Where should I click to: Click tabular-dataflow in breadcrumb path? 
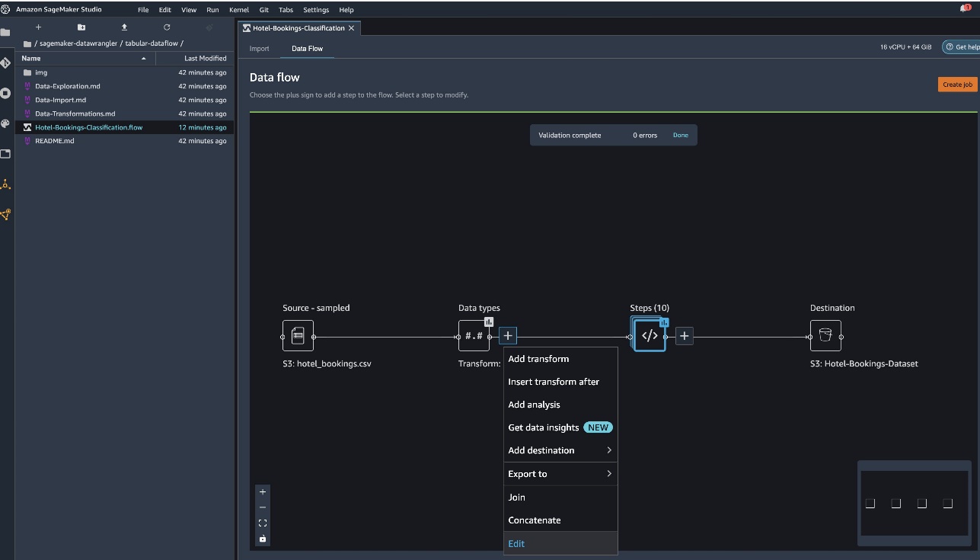pyautogui.click(x=152, y=43)
